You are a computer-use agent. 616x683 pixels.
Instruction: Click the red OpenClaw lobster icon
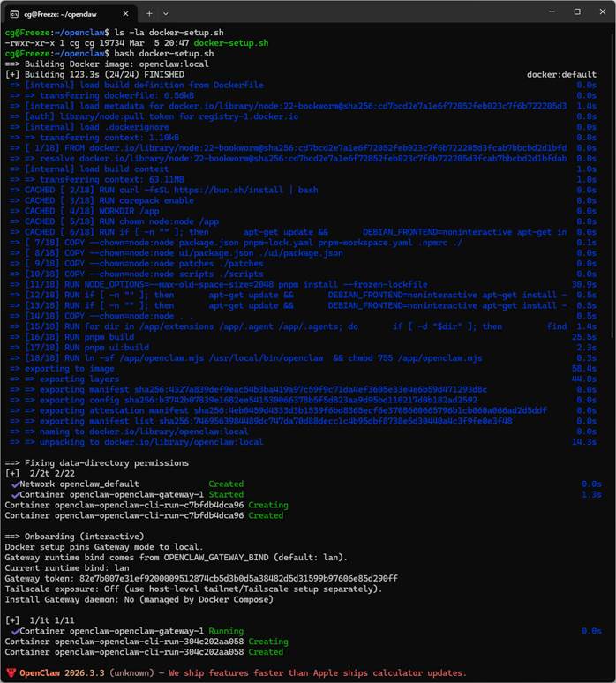[x=11, y=671]
